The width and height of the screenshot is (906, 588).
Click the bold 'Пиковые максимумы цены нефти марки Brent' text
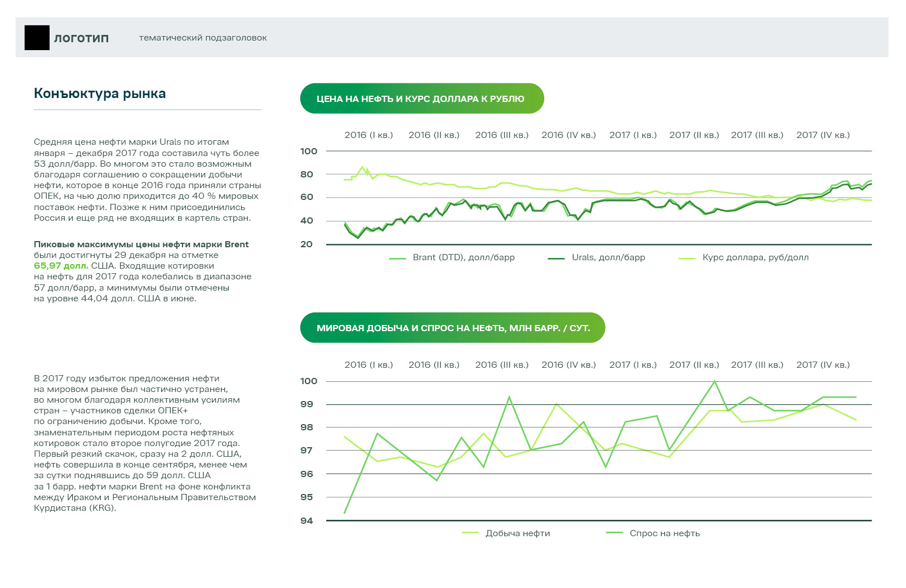pos(141,244)
